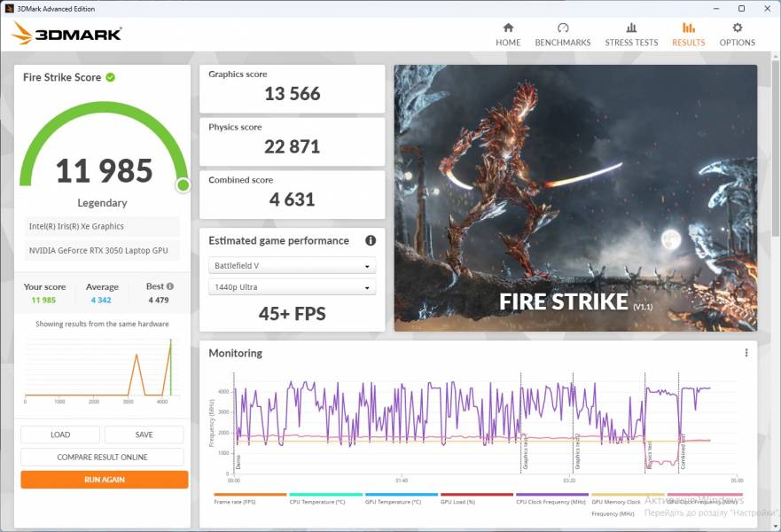Open the Battlefield V game dropdown
Image resolution: width=781 pixels, height=532 pixels.
tap(293, 265)
